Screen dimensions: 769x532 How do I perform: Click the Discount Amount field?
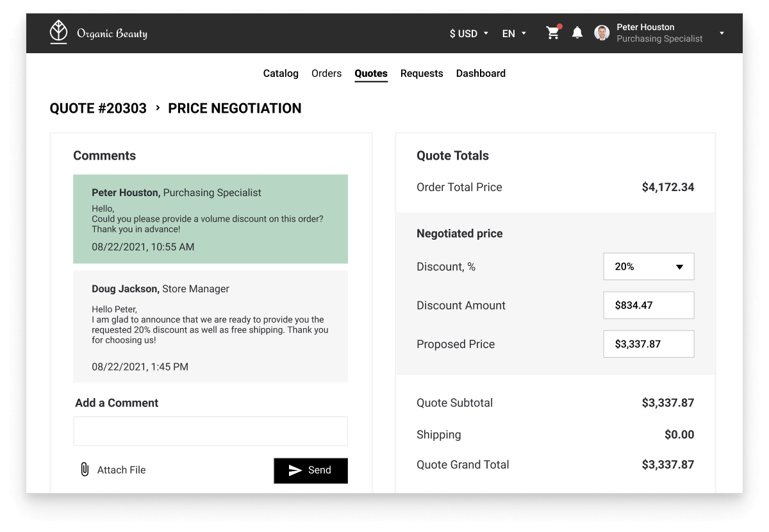pyautogui.click(x=649, y=306)
